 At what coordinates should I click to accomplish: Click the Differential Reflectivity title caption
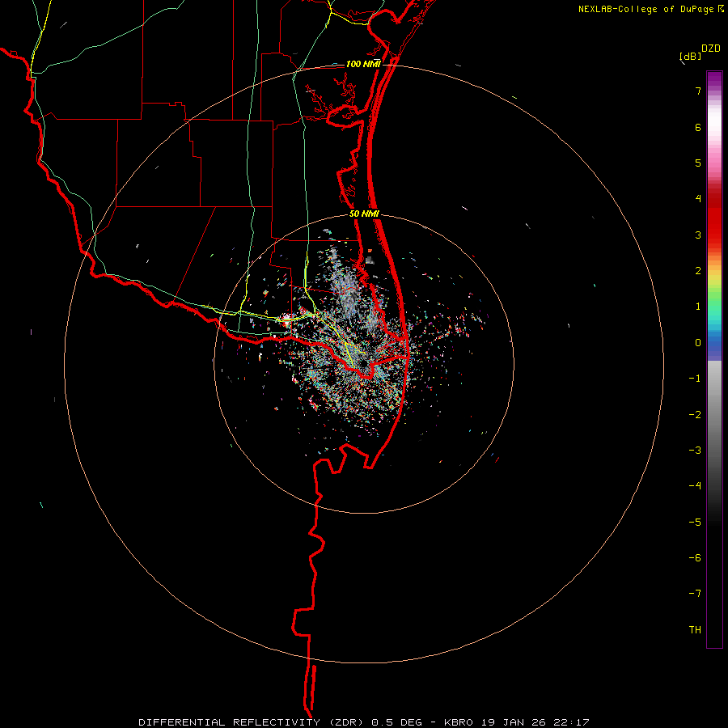tap(364, 722)
